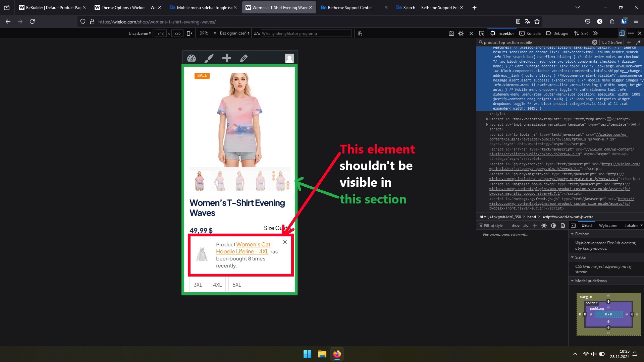Toggle light color scheme simulation

pyautogui.click(x=544, y=226)
